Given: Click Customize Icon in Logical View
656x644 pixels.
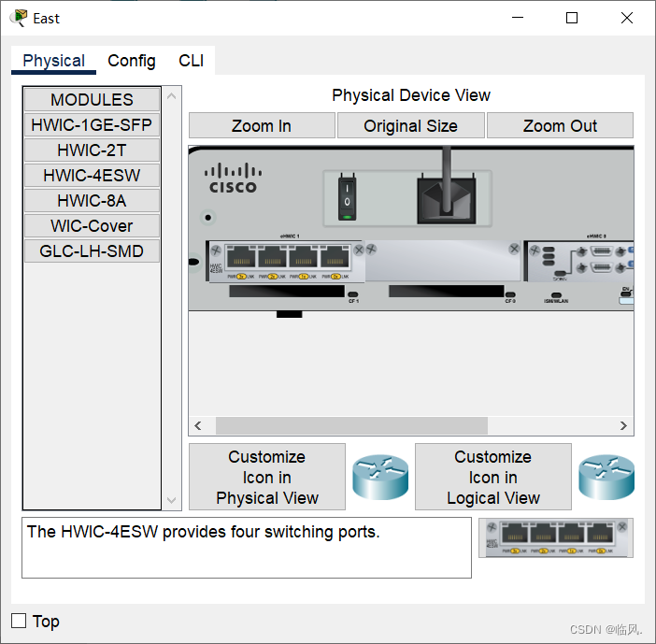Looking at the screenshot, I should (493, 477).
